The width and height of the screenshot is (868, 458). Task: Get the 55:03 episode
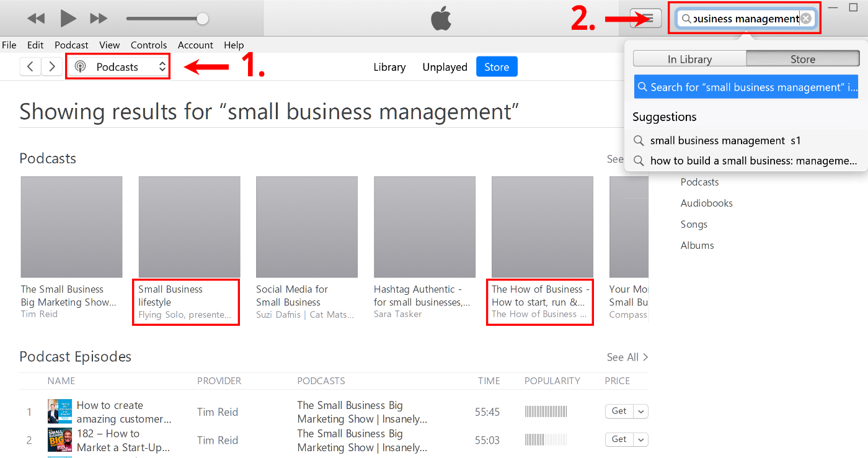619,439
